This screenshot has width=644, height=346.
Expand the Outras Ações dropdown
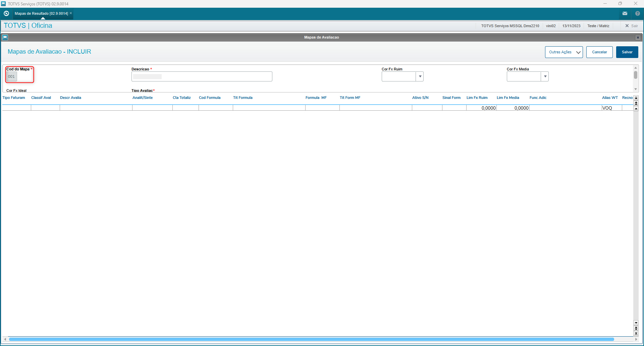[x=564, y=52]
